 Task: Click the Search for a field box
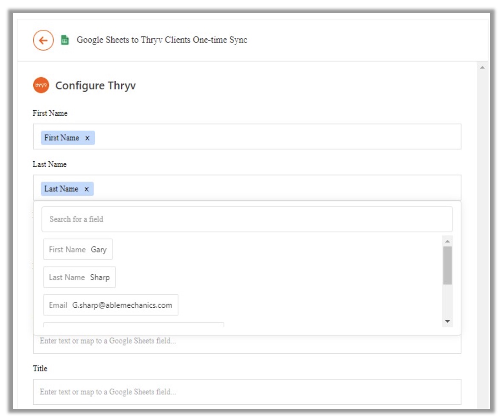pyautogui.click(x=247, y=219)
